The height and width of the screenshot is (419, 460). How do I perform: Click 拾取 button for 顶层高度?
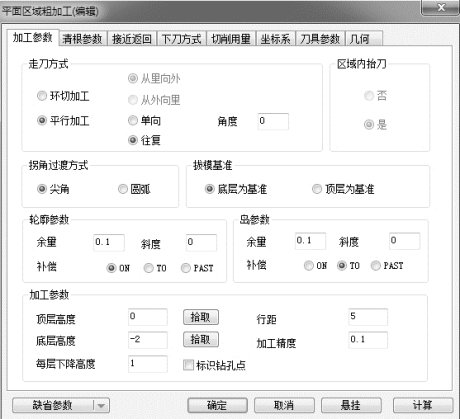point(201,317)
